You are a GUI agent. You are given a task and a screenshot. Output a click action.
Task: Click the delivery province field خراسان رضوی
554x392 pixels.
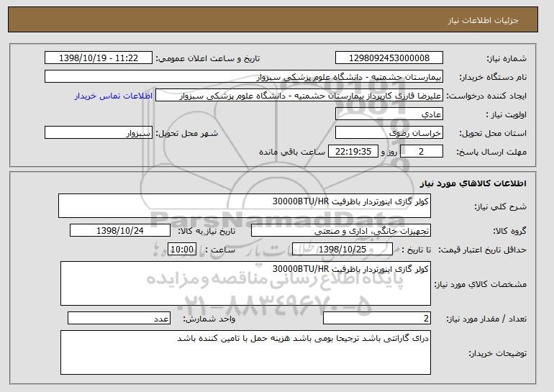coord(389,133)
